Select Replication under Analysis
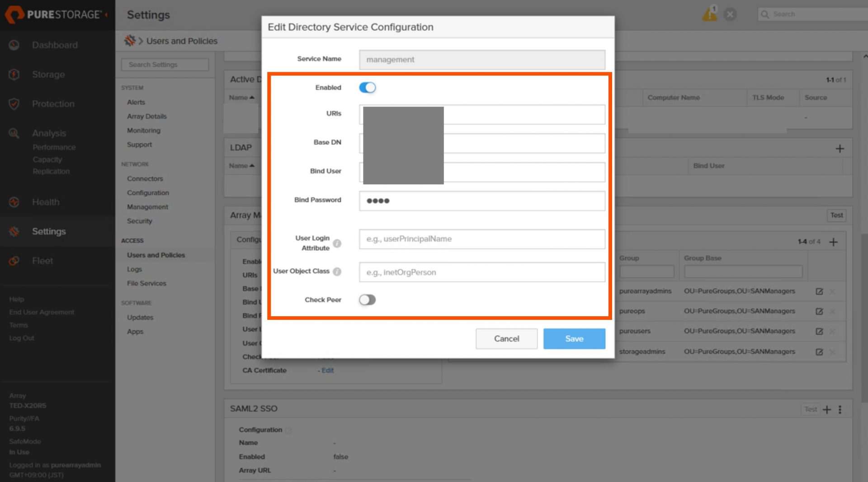The image size is (868, 482). 51,171
